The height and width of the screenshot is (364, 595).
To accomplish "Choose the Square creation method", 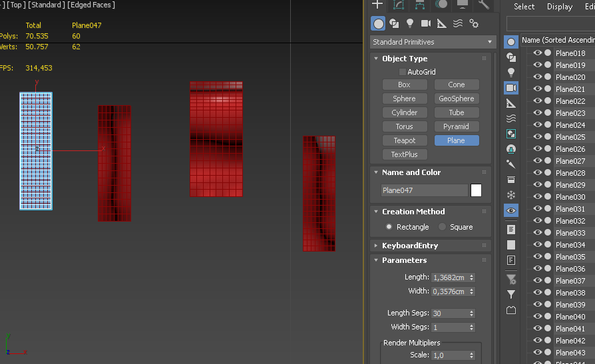I will (443, 227).
